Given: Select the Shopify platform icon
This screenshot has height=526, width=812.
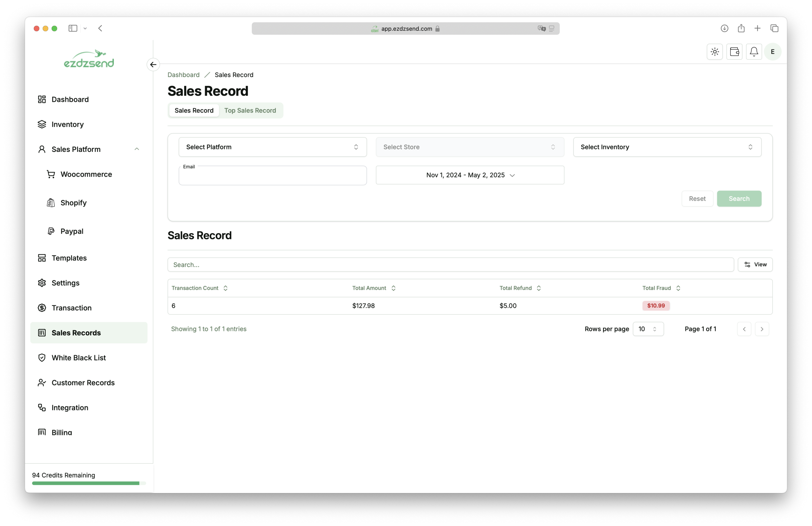Looking at the screenshot, I should 50,202.
